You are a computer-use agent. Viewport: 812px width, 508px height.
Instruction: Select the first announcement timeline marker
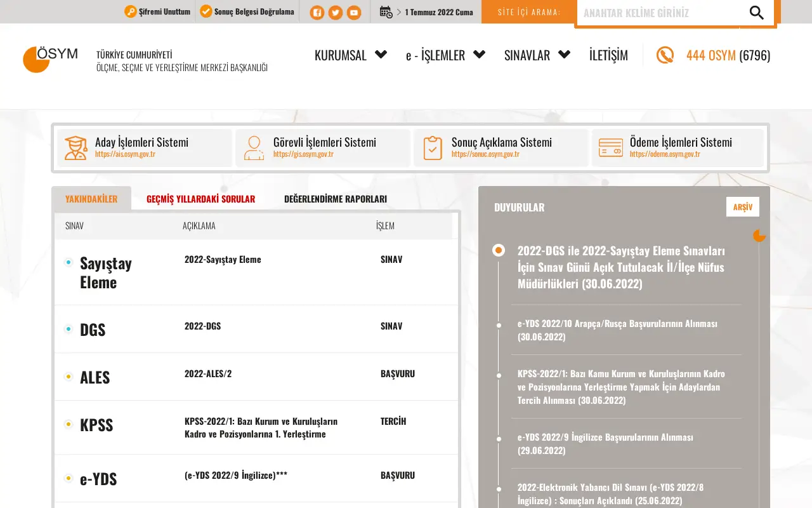(x=499, y=250)
